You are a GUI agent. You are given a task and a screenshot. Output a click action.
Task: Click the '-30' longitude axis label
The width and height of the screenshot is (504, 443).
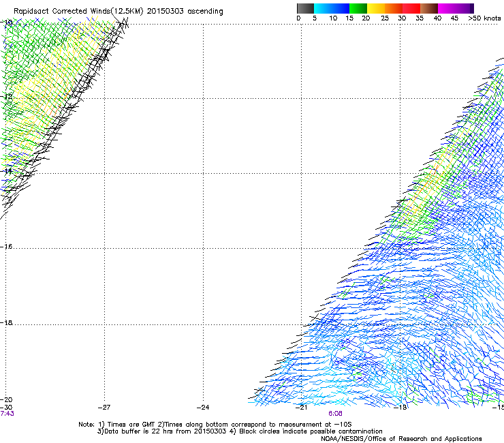[x=7, y=407]
